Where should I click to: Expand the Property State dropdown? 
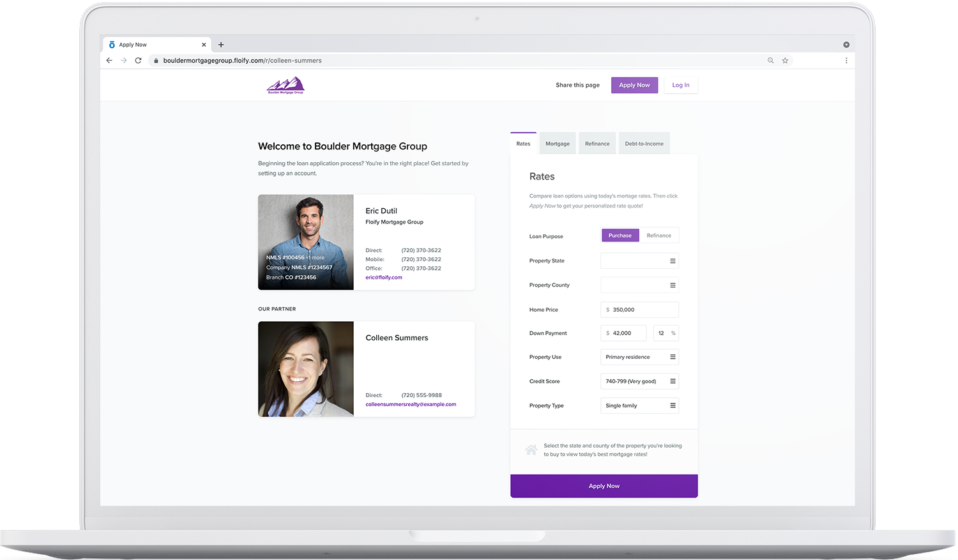(639, 261)
